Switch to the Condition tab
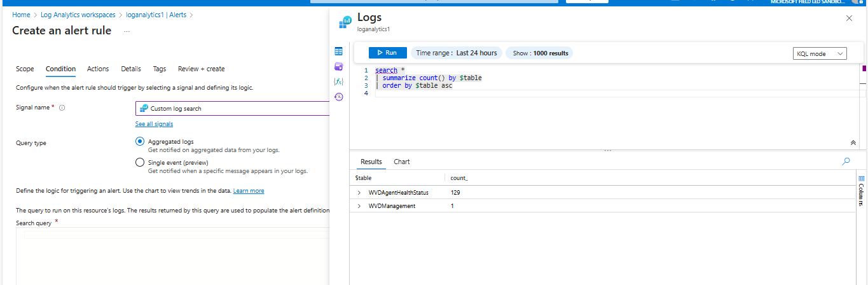The width and height of the screenshot is (868, 285). pos(60,69)
